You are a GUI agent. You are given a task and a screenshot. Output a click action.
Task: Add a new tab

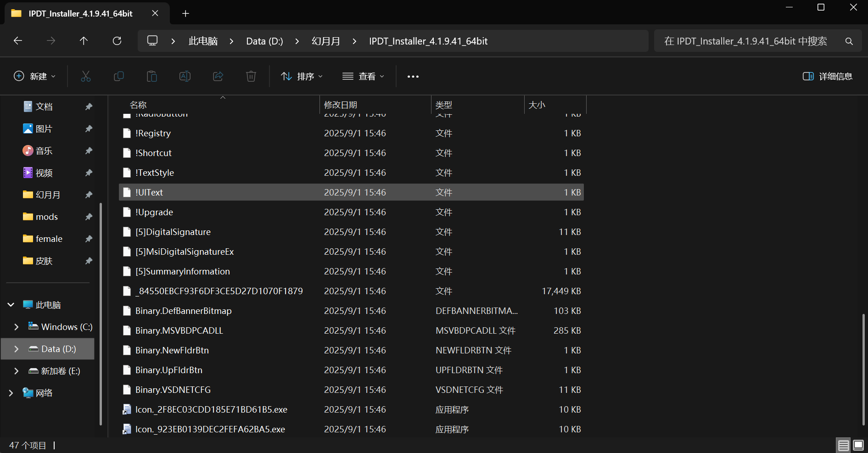point(185,13)
